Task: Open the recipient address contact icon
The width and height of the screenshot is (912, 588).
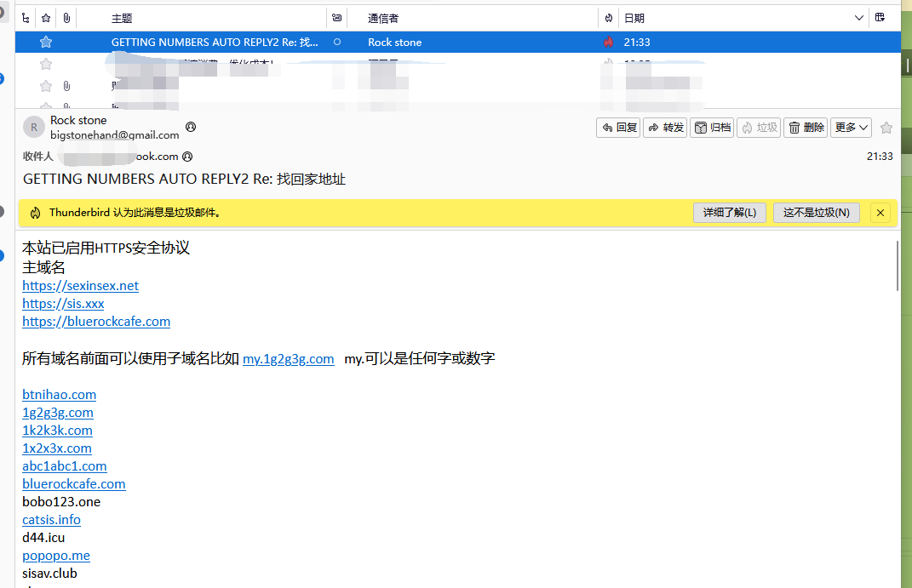Action: pyautogui.click(x=187, y=157)
